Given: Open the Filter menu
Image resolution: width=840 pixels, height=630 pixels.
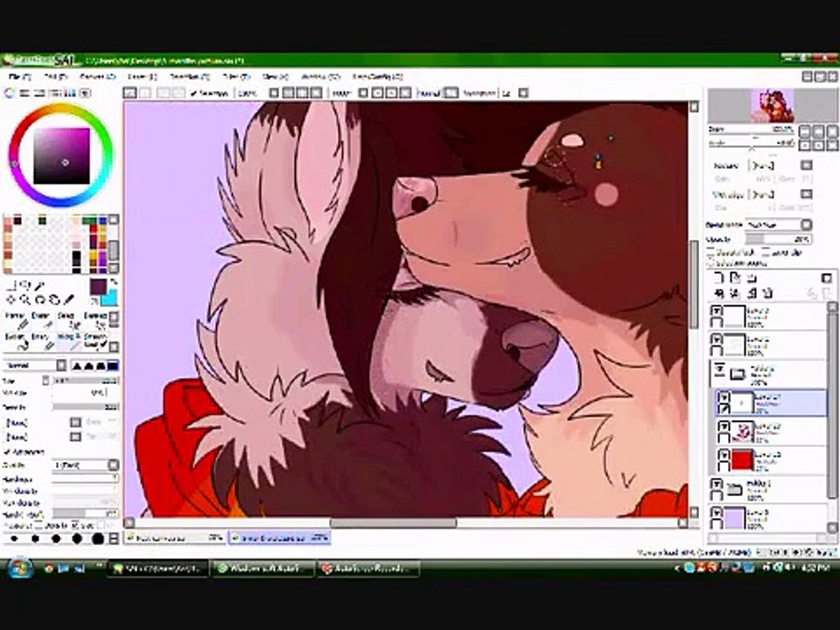Looking at the screenshot, I should coord(236,77).
